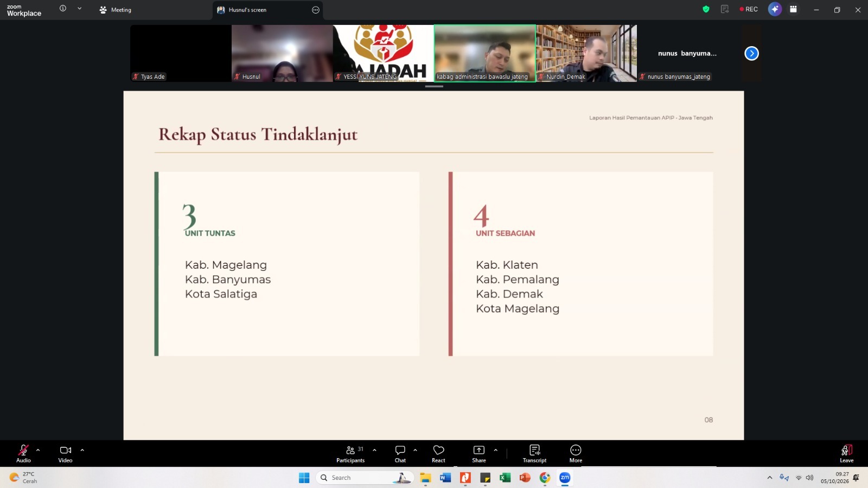Image resolution: width=868 pixels, height=488 pixels.
Task: Select Husnul's video thumbnail
Action: point(282,53)
